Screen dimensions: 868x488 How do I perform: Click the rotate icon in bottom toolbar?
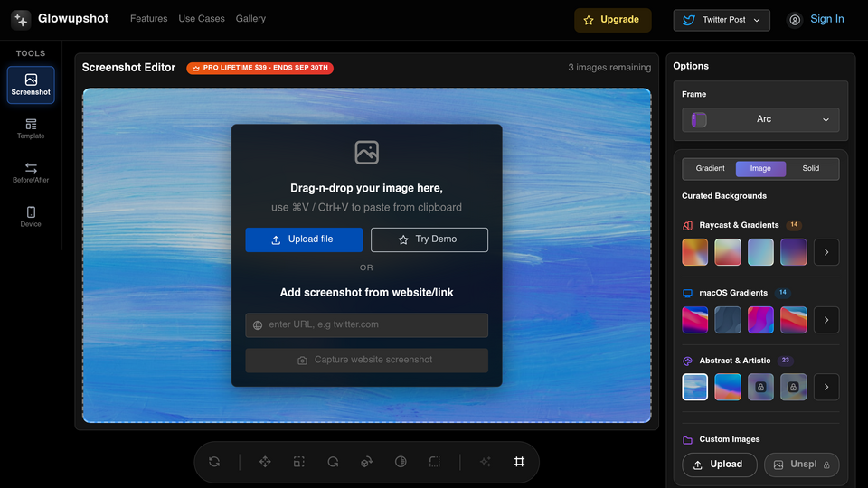tap(333, 462)
